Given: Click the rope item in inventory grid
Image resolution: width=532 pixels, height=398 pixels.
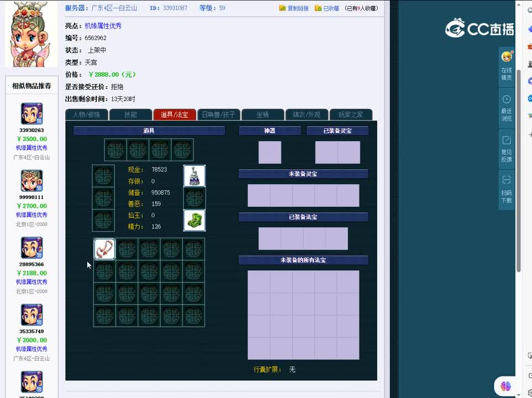Looking at the screenshot, I should pos(105,249).
